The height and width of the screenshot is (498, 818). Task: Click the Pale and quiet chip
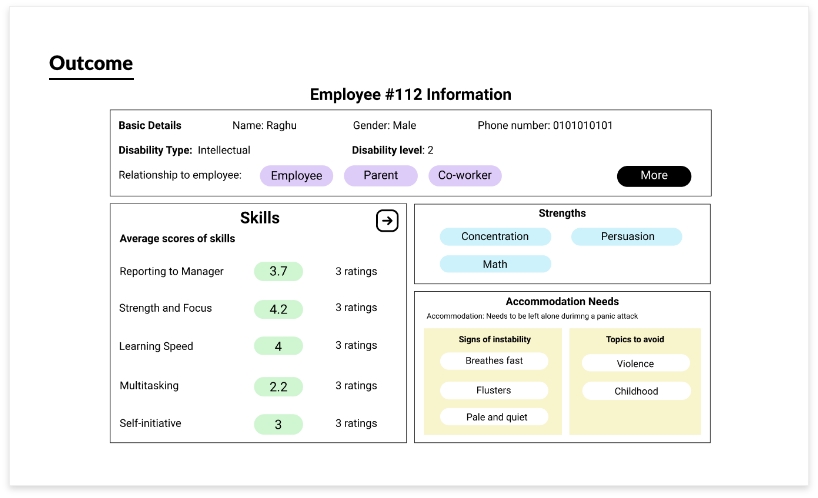(x=494, y=417)
